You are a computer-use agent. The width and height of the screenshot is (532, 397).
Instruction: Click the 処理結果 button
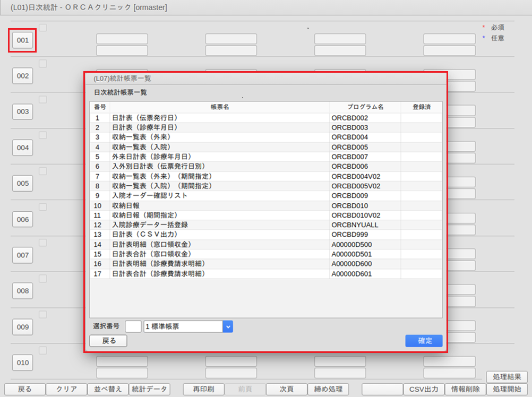point(507,377)
